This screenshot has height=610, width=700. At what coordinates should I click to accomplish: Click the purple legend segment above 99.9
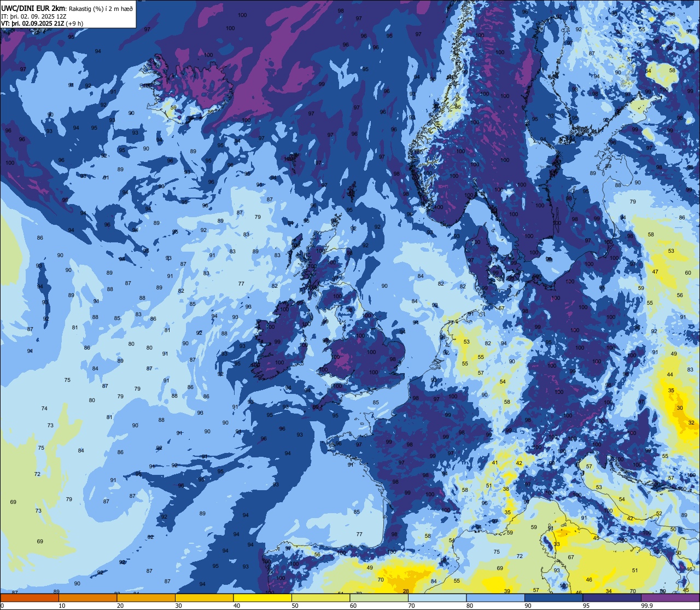point(670,597)
